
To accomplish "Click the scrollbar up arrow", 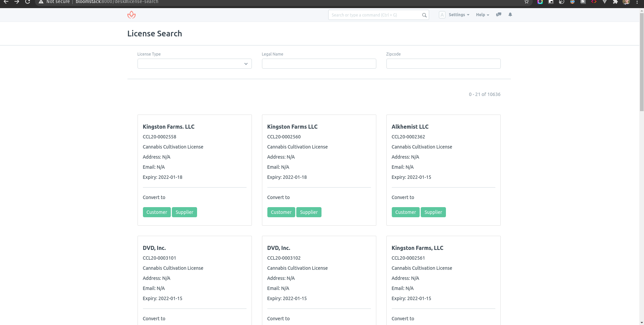I will point(642,10).
